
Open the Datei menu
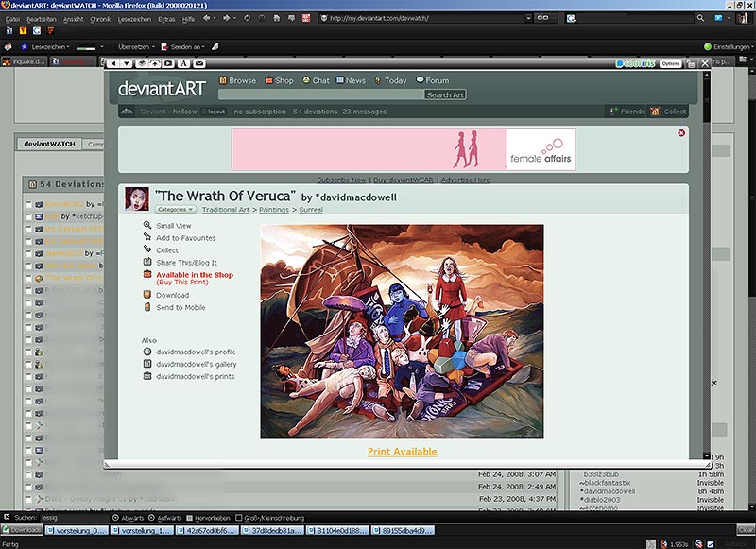(x=13, y=19)
